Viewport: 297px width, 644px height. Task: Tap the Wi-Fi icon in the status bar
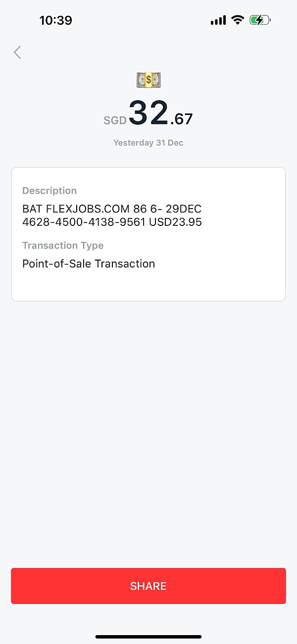[238, 20]
